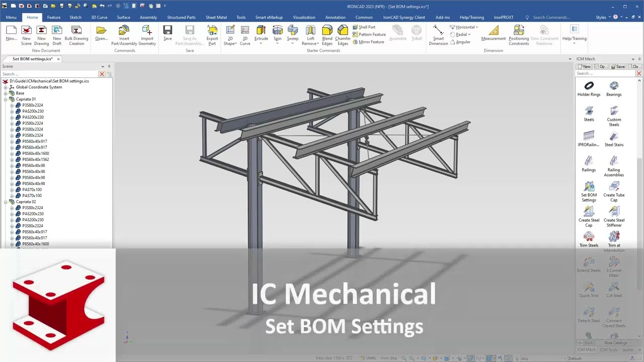Open the Steels catalog item
Screen dimensions: 644x362
pos(589,114)
